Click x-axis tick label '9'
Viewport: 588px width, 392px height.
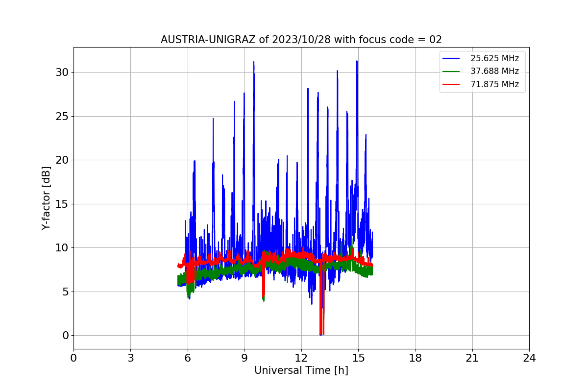(x=245, y=358)
